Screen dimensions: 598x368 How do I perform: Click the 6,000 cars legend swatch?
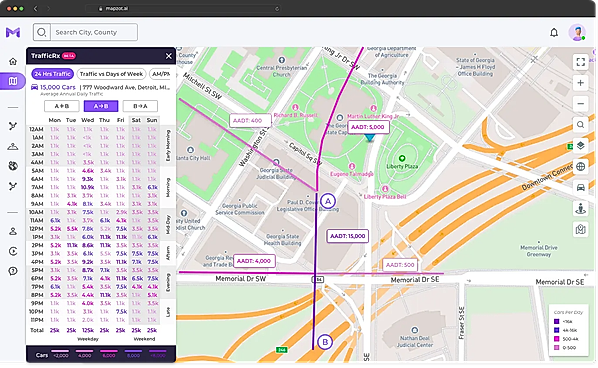pyautogui.click(x=109, y=354)
